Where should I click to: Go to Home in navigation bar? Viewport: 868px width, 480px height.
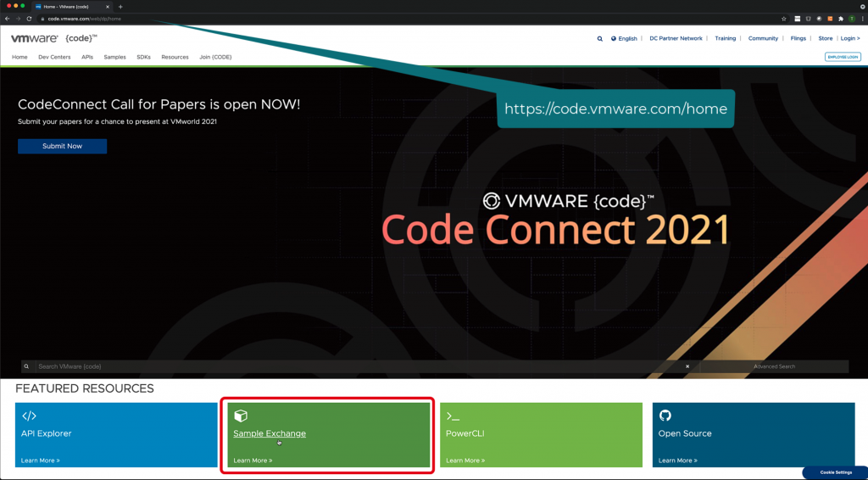click(x=19, y=57)
